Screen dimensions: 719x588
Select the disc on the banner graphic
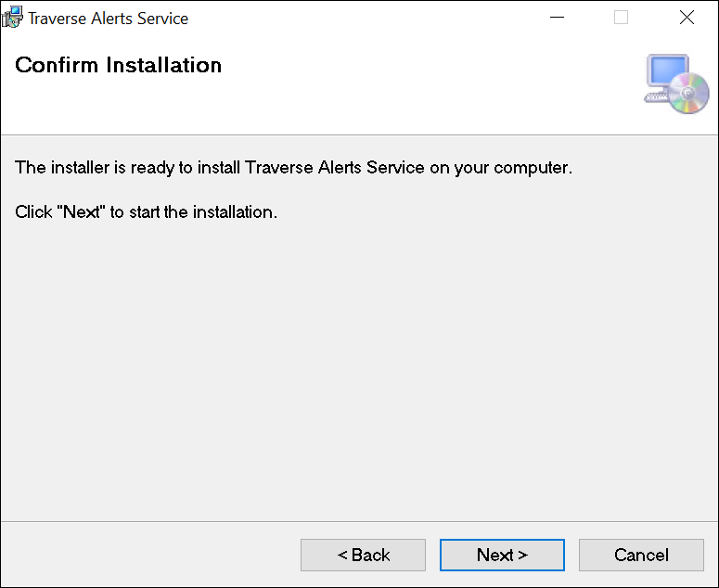[x=691, y=95]
